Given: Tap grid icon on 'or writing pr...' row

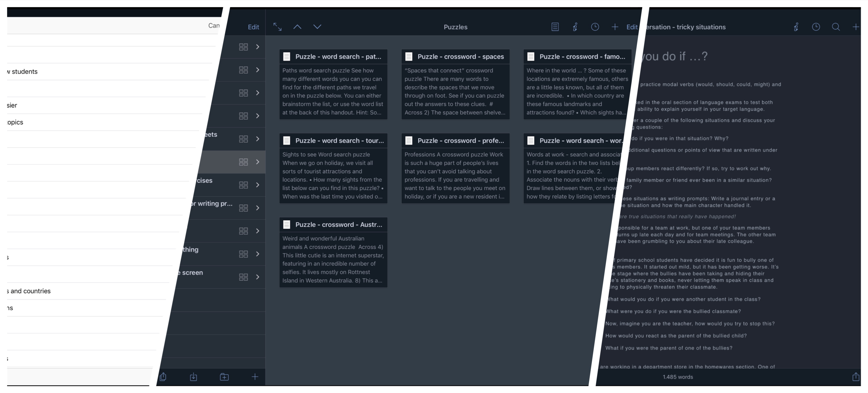Looking at the screenshot, I should coord(243,208).
